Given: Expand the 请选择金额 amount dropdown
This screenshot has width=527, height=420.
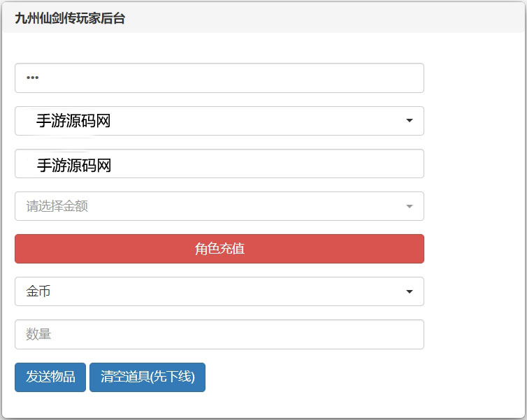Looking at the screenshot, I should pos(219,206).
